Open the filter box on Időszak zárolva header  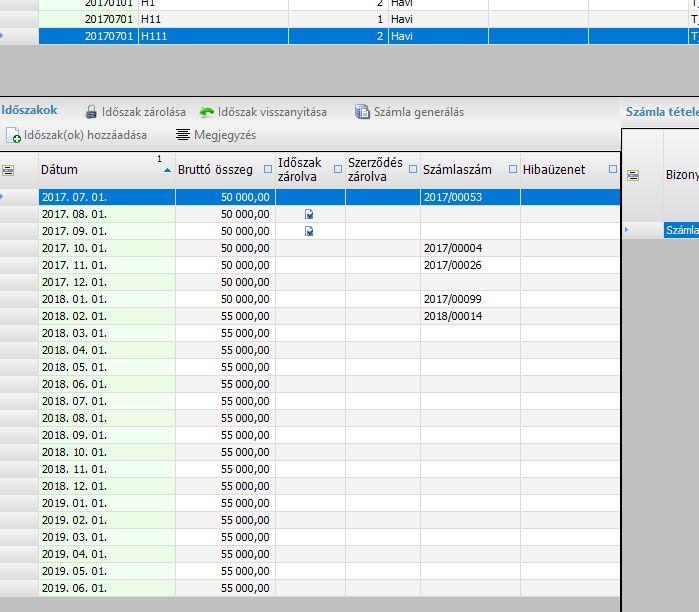(338, 169)
